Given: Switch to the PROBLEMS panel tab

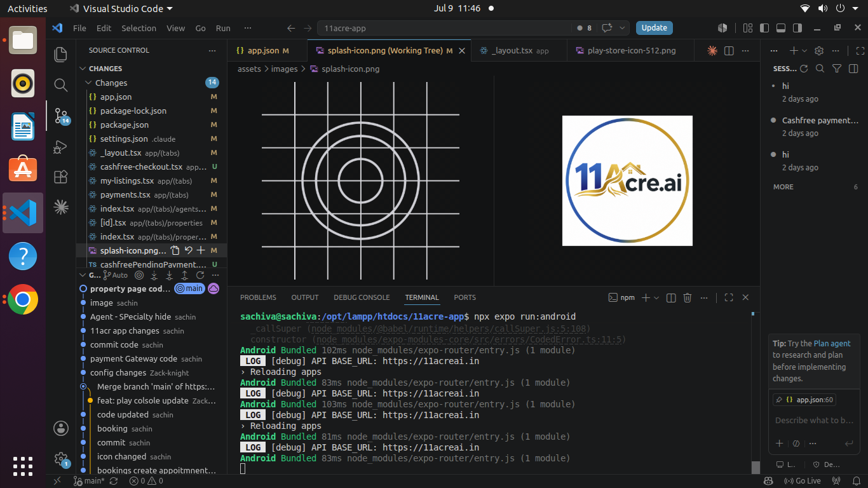Looking at the screenshot, I should pyautogui.click(x=258, y=297).
